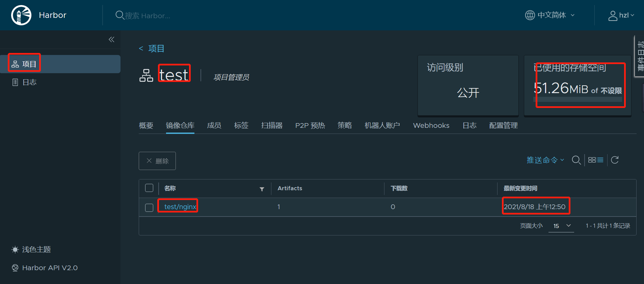Open the 扫描器 tab

coord(272,125)
